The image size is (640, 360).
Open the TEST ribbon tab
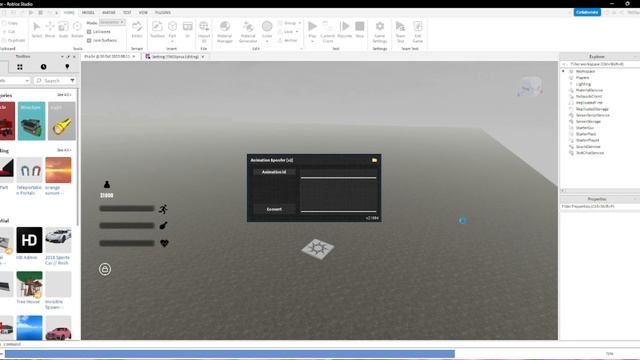(127, 13)
